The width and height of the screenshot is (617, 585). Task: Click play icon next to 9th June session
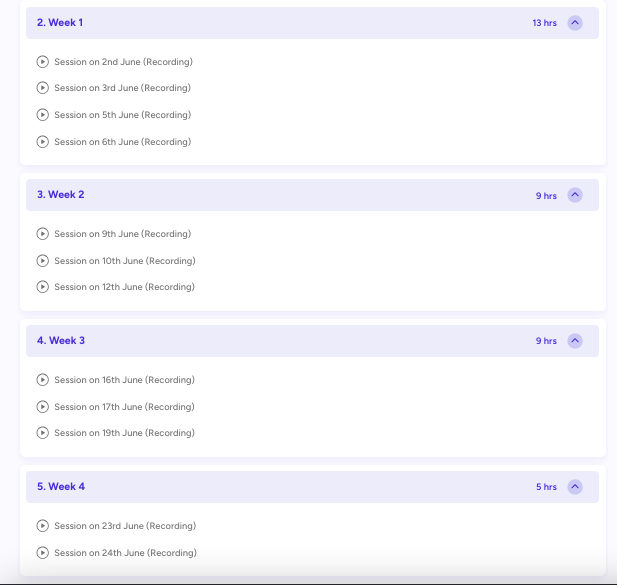[42, 234]
